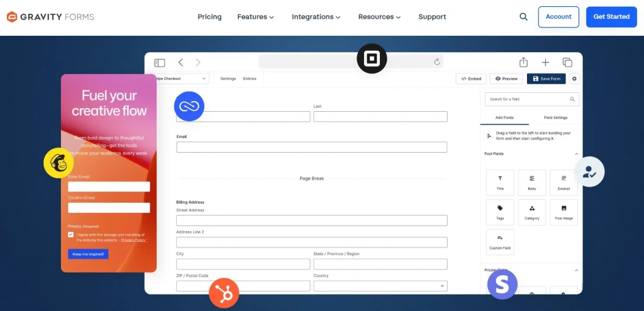Expand the Resources menu
The width and height of the screenshot is (644, 311).
[379, 17]
